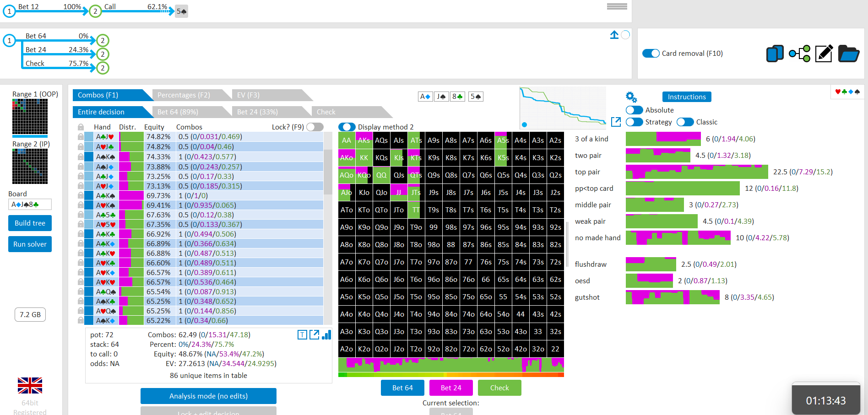Select the A♦ board card

[x=425, y=97]
